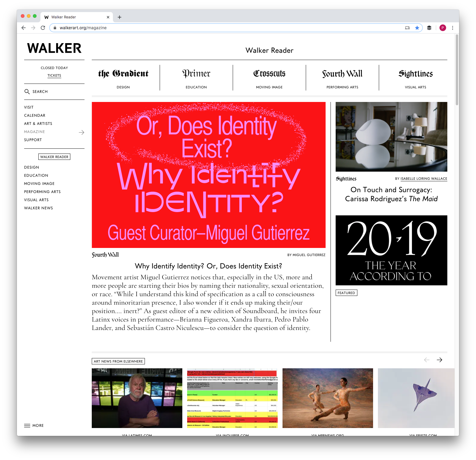Image resolution: width=476 pixels, height=460 pixels.
Task: Open the Primer education section
Action: coord(196,78)
